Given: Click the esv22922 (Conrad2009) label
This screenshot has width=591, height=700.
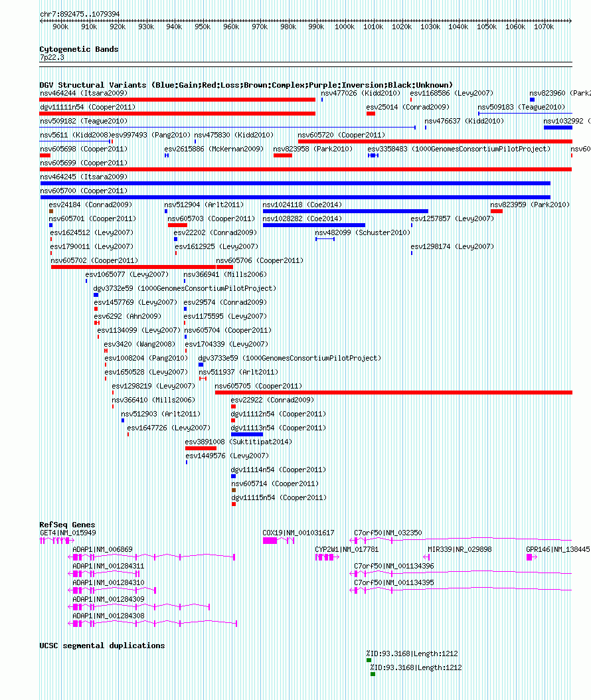Looking at the screenshot, I should pyautogui.click(x=272, y=400).
